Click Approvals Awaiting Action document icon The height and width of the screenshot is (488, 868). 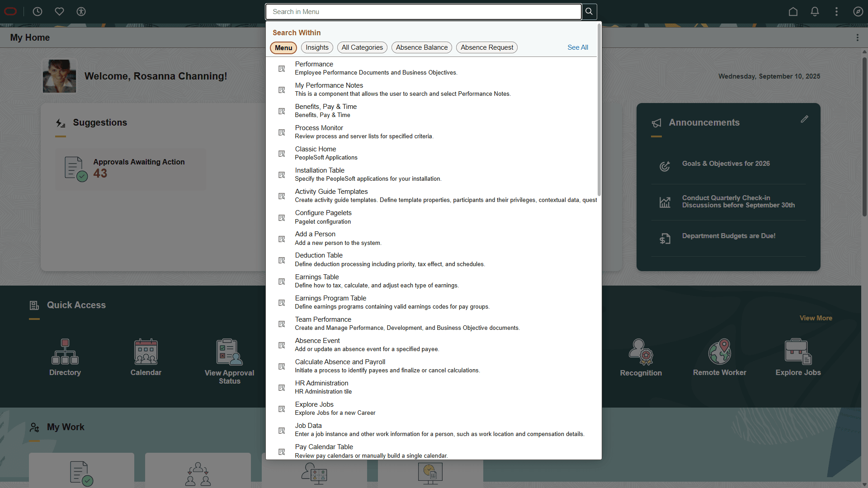pyautogui.click(x=75, y=169)
